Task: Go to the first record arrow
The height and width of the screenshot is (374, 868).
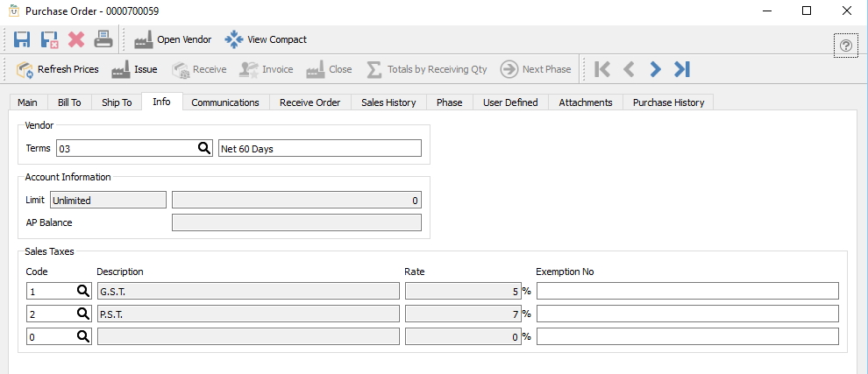Action: pyautogui.click(x=602, y=69)
